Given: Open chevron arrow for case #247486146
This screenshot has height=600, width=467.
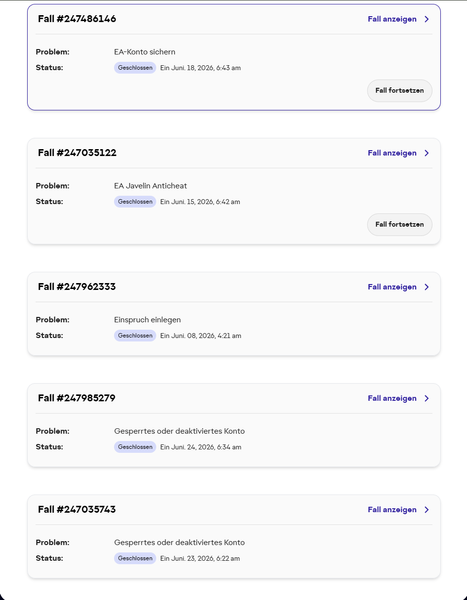Looking at the screenshot, I should [427, 19].
